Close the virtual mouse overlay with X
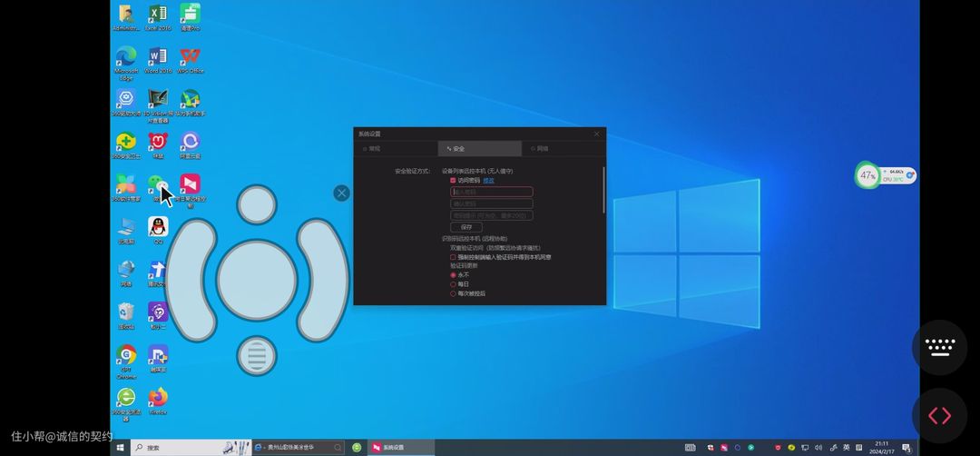The image size is (980, 456). 341,193
